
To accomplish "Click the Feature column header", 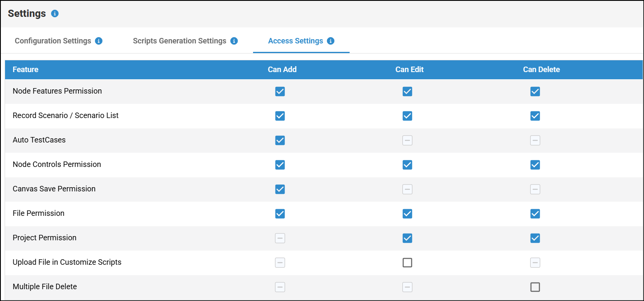I will point(25,70).
